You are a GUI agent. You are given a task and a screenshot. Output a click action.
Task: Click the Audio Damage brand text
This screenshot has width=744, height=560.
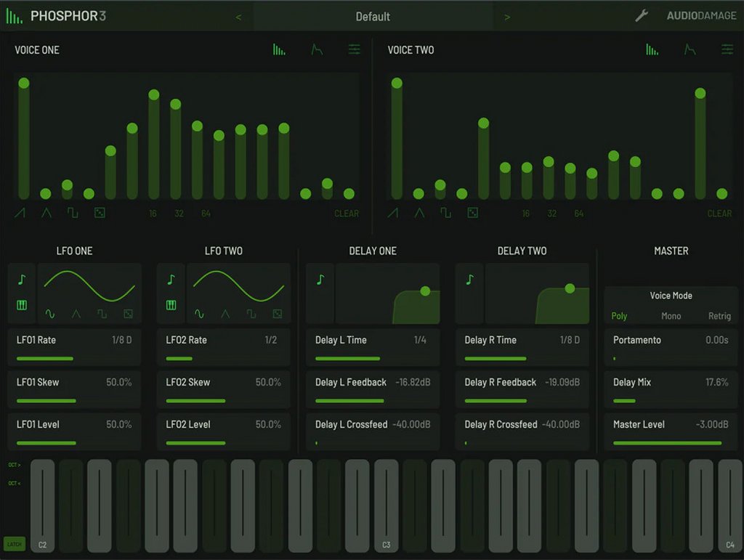pyautogui.click(x=701, y=16)
